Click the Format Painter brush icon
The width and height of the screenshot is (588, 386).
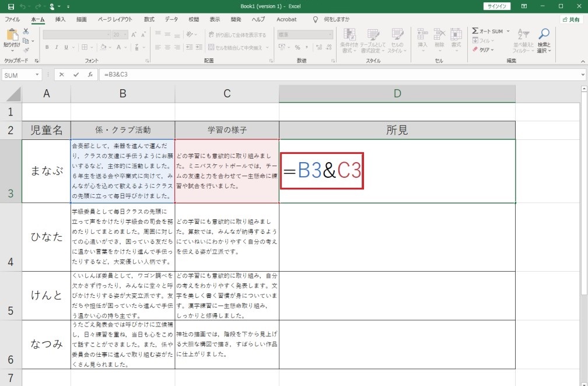pyautogui.click(x=26, y=50)
